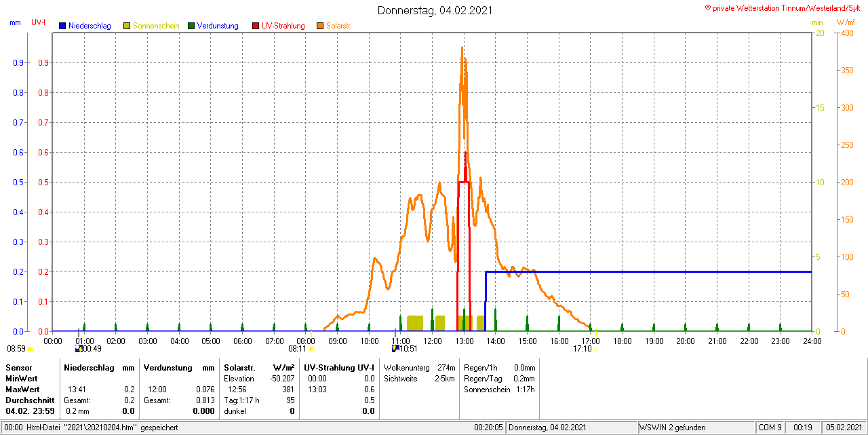The width and height of the screenshot is (868, 435).
Task: Click the 13:41 MaxWert time for Niederschlag
Action: tap(76, 390)
